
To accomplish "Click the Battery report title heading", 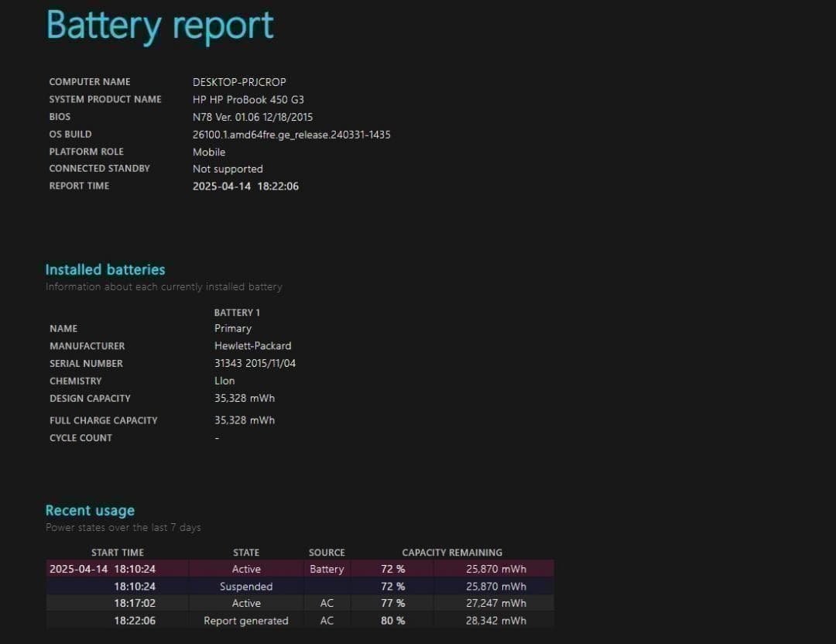I will point(160,25).
